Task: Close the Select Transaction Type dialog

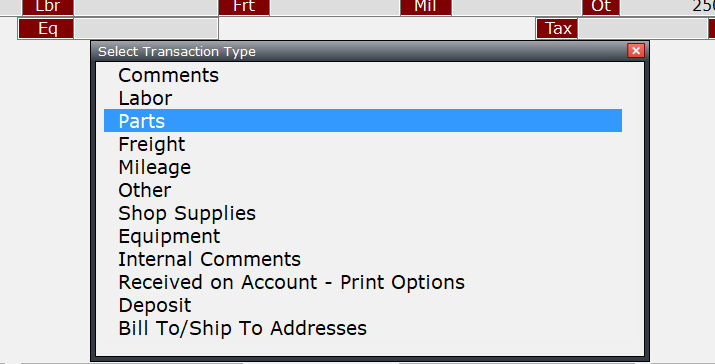Action: (x=636, y=50)
